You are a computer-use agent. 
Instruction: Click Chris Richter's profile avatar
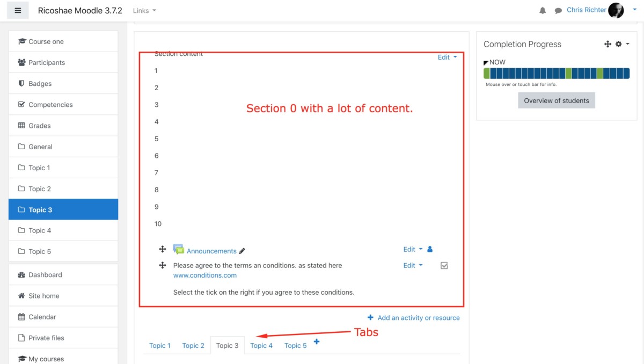[616, 10]
